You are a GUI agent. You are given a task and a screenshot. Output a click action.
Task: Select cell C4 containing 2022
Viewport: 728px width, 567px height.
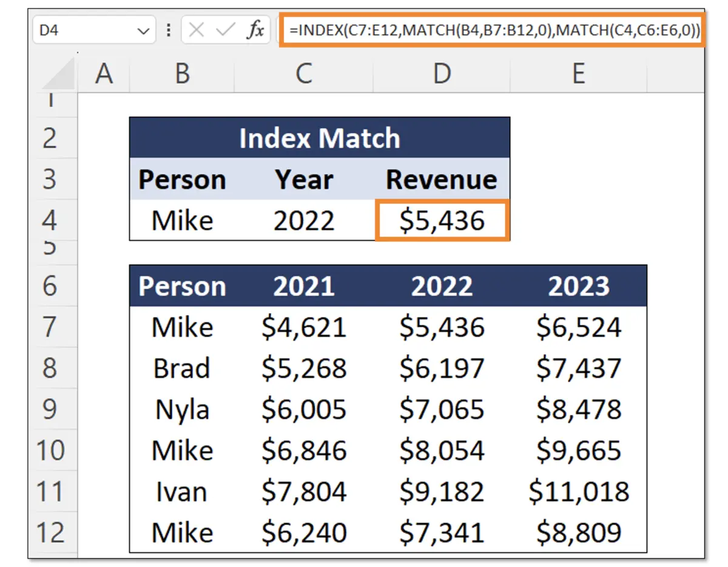tap(303, 220)
